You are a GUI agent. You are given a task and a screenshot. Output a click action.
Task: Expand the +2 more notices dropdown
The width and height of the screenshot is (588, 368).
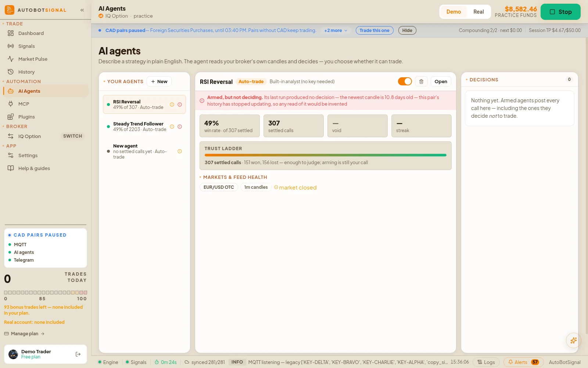pyautogui.click(x=336, y=31)
